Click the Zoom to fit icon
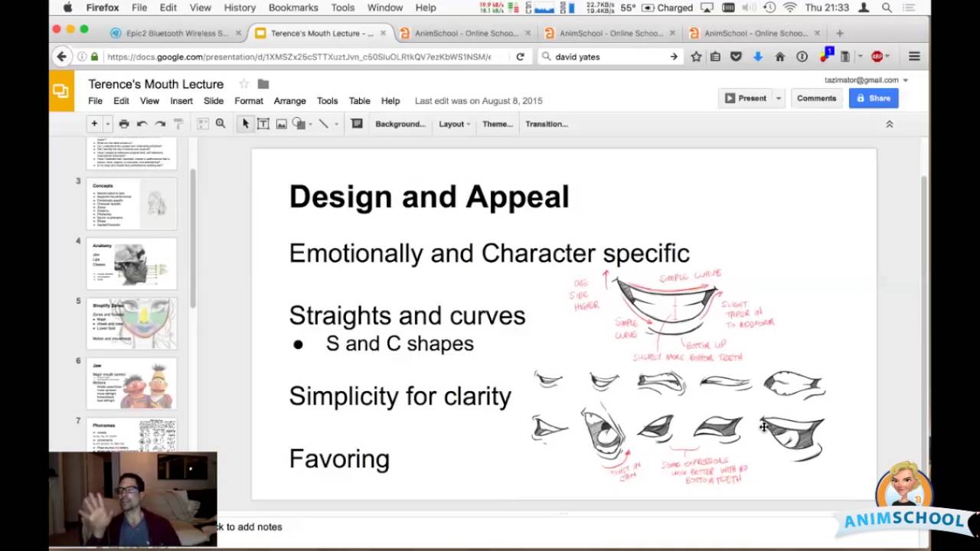This screenshot has height=551, width=980. pyautogui.click(x=203, y=123)
